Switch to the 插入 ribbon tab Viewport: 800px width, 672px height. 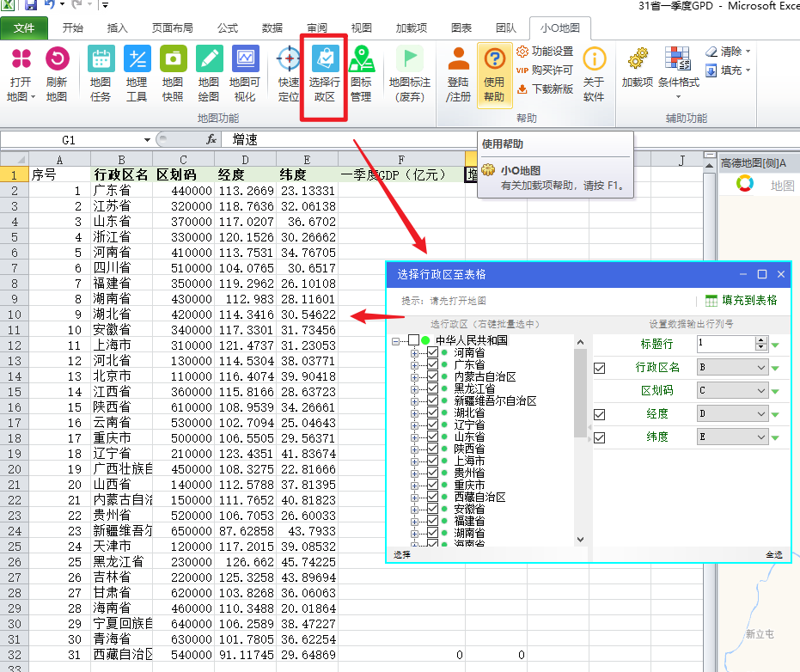(x=117, y=28)
